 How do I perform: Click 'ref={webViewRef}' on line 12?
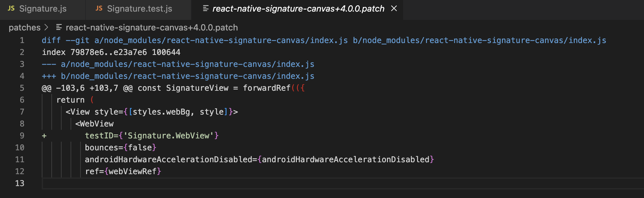123,172
